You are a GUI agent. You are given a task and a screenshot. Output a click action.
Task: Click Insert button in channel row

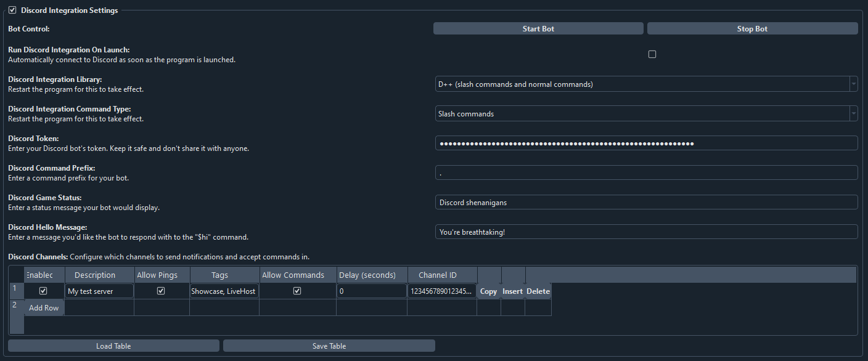tap(512, 291)
